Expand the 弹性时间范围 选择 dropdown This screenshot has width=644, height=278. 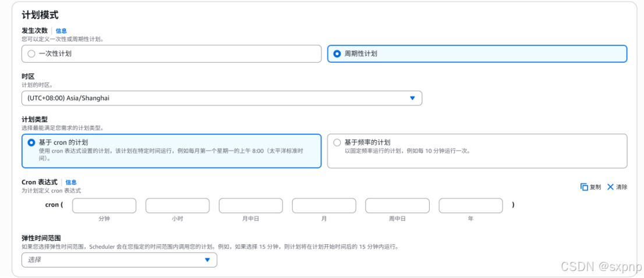pos(119,260)
